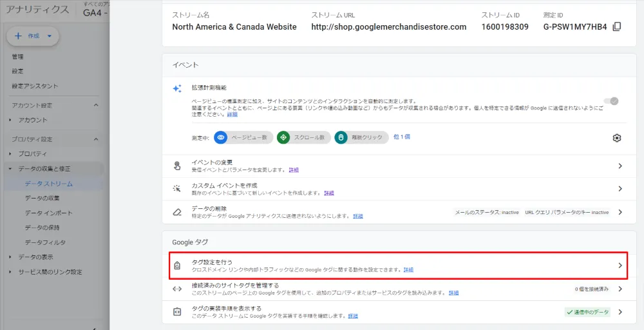Expand イベントの変更 chevron arrow
The width and height of the screenshot is (644, 330).
620,166
